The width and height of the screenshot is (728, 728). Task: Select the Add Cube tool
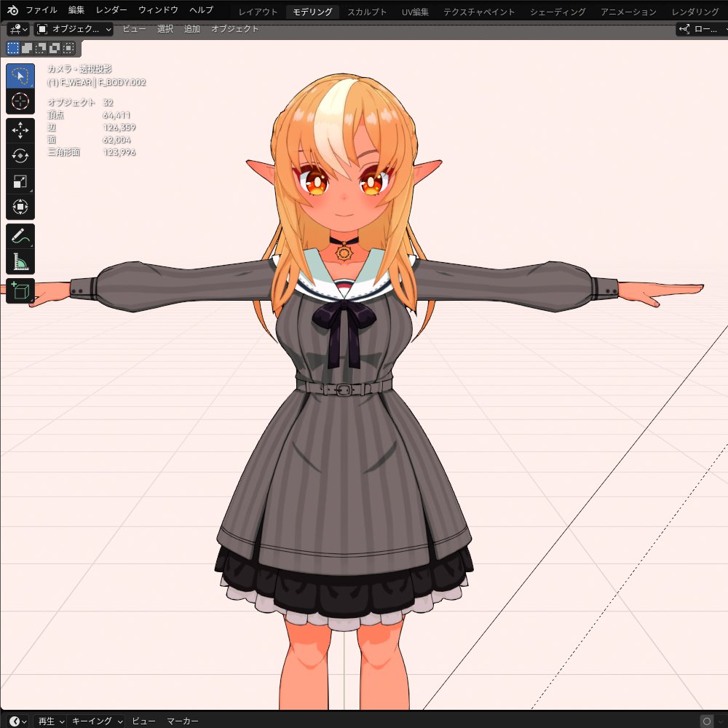[x=20, y=291]
